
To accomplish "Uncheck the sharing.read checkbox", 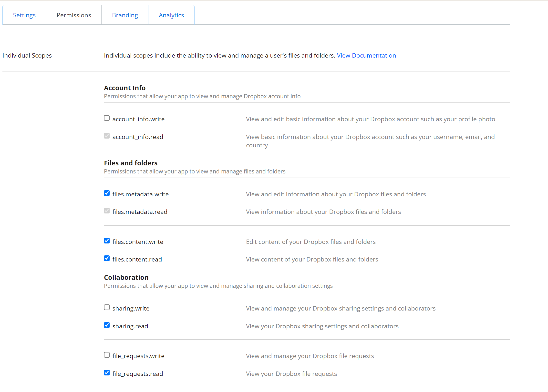I will click(107, 325).
